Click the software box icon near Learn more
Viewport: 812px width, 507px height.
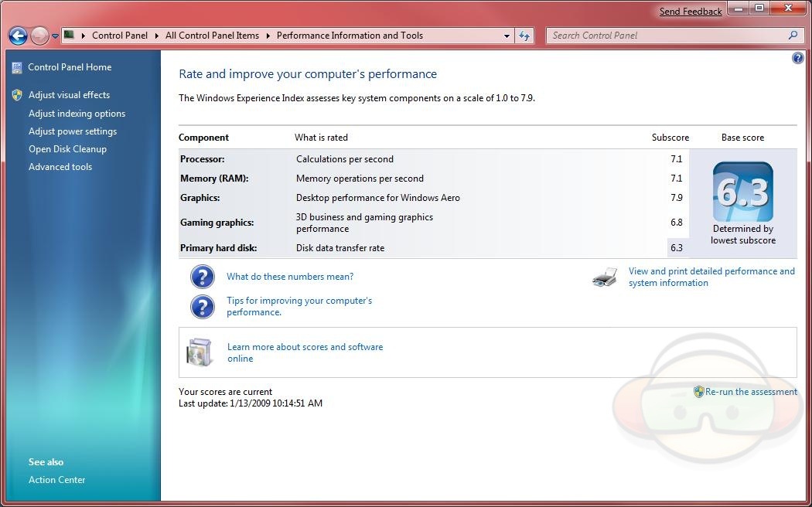(x=199, y=353)
